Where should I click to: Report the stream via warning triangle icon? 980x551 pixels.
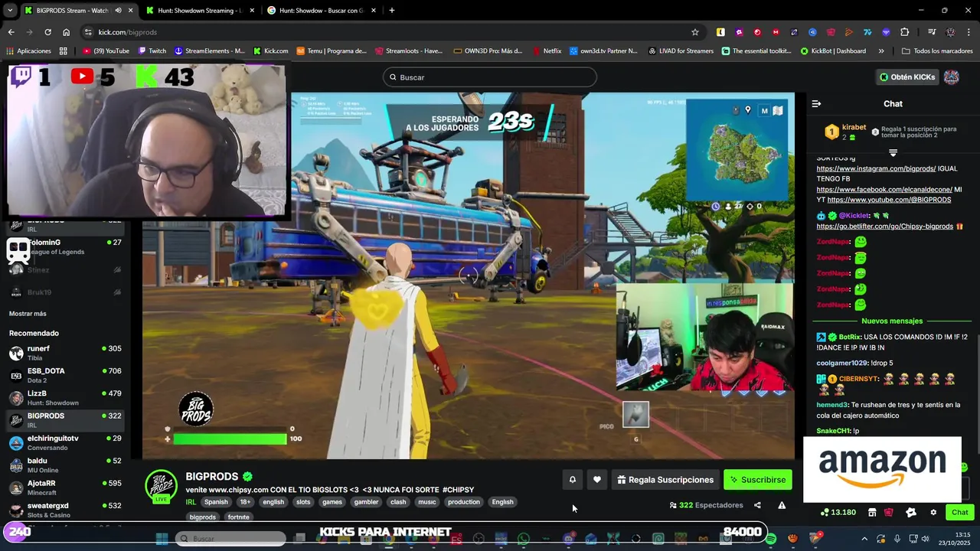click(x=782, y=505)
